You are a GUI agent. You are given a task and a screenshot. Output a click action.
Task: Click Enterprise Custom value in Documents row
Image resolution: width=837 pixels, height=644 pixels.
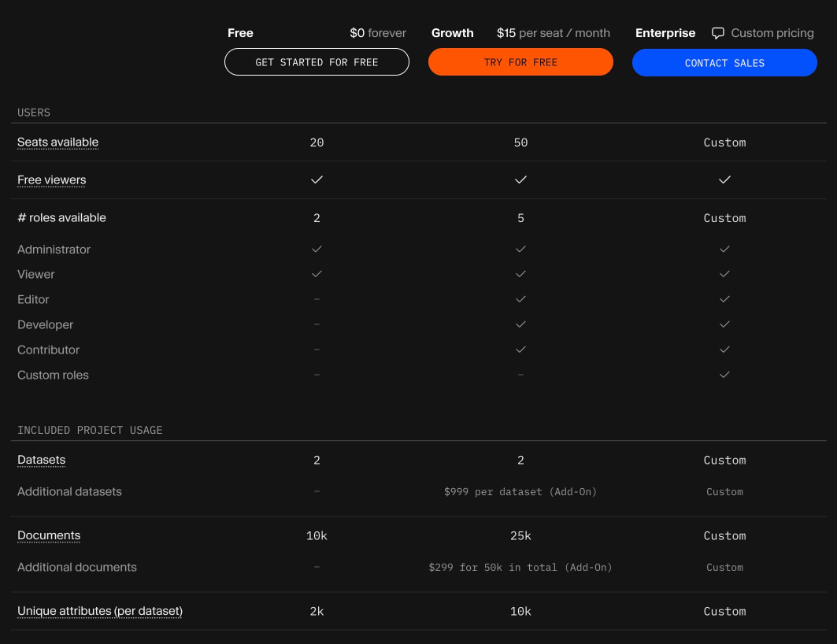point(724,535)
